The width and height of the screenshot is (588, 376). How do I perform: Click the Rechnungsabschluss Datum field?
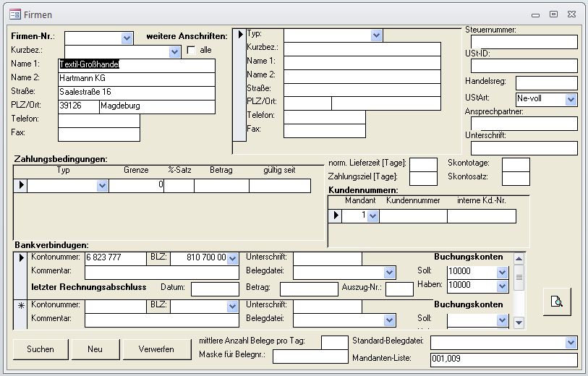pyautogui.click(x=215, y=289)
